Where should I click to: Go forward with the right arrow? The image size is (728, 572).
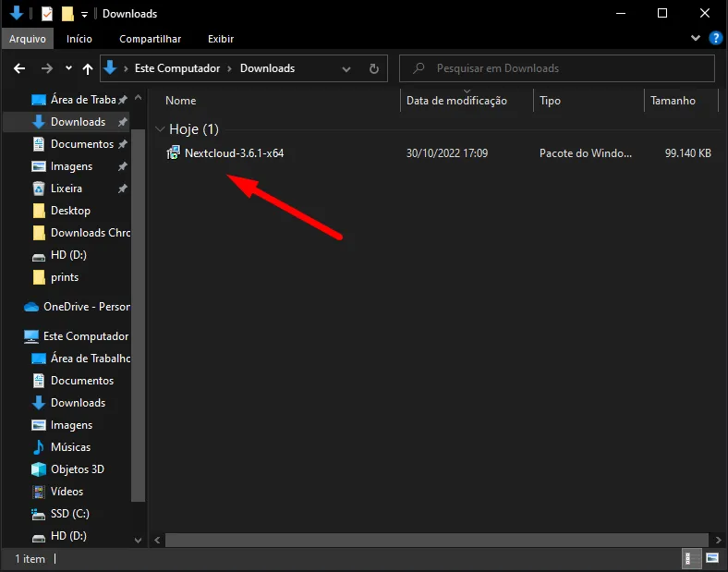(47, 68)
